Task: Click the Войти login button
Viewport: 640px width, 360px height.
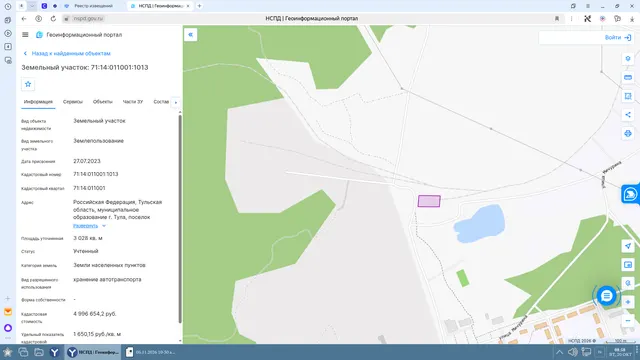Action: click(618, 38)
